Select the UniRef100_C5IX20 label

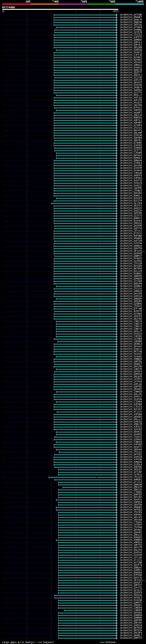131,289
